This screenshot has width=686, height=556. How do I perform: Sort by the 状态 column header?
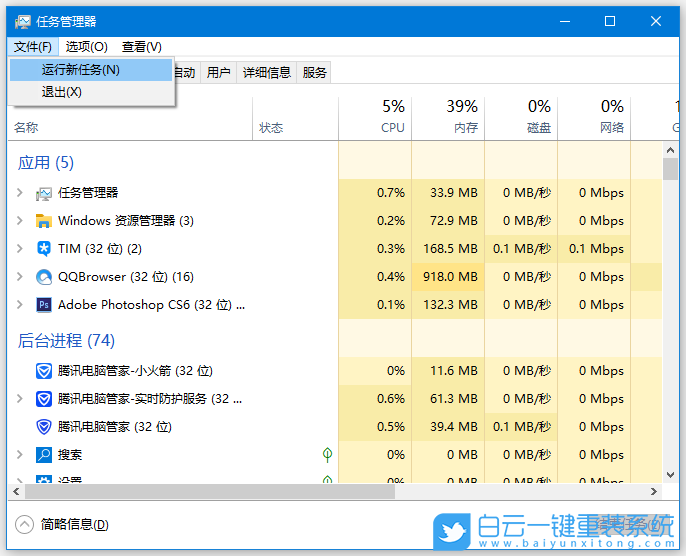(x=295, y=118)
